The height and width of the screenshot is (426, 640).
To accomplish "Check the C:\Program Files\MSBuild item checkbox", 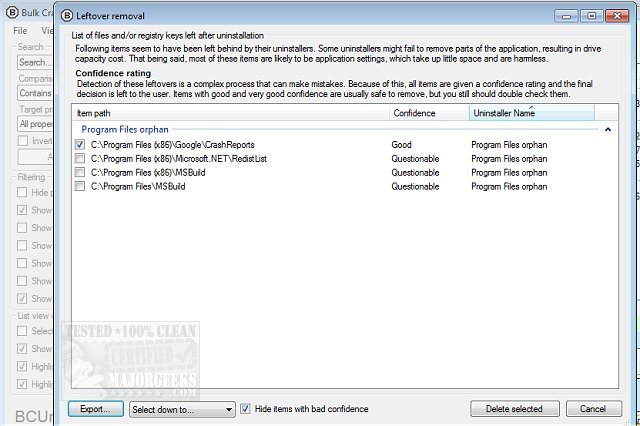I will 80,186.
